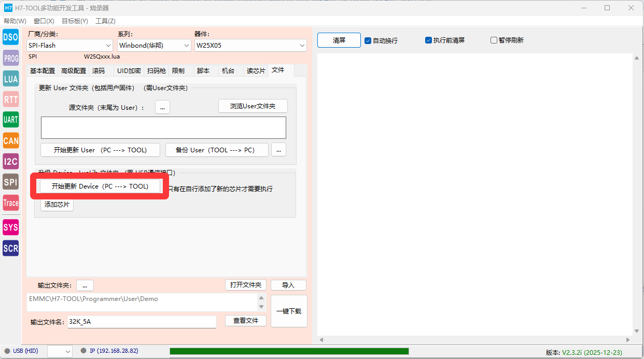Click the Trace sidebar icon

(10, 203)
